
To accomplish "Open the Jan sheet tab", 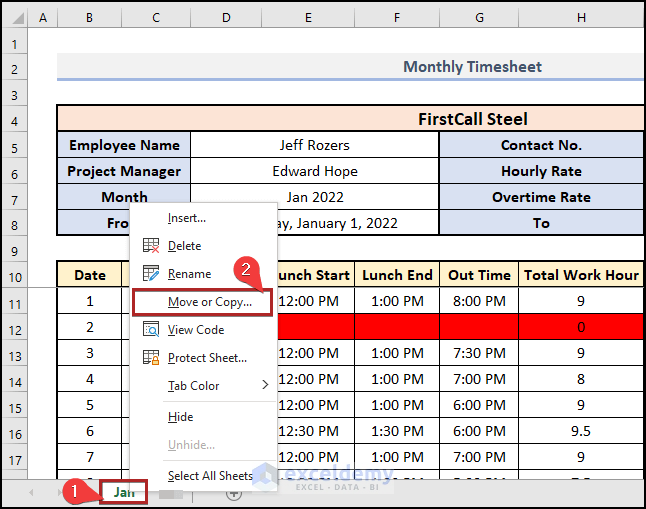I will pyautogui.click(x=124, y=492).
